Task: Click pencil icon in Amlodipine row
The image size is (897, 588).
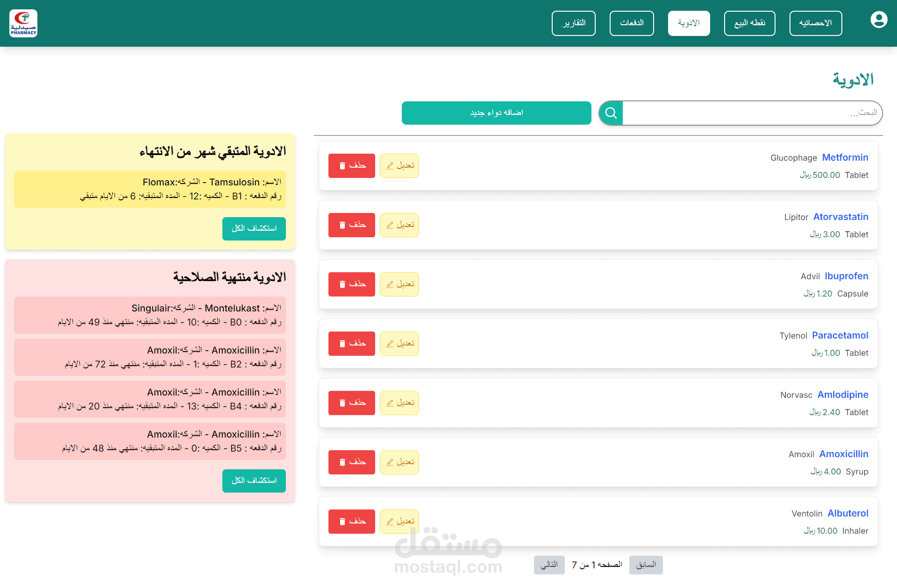Action: [390, 403]
